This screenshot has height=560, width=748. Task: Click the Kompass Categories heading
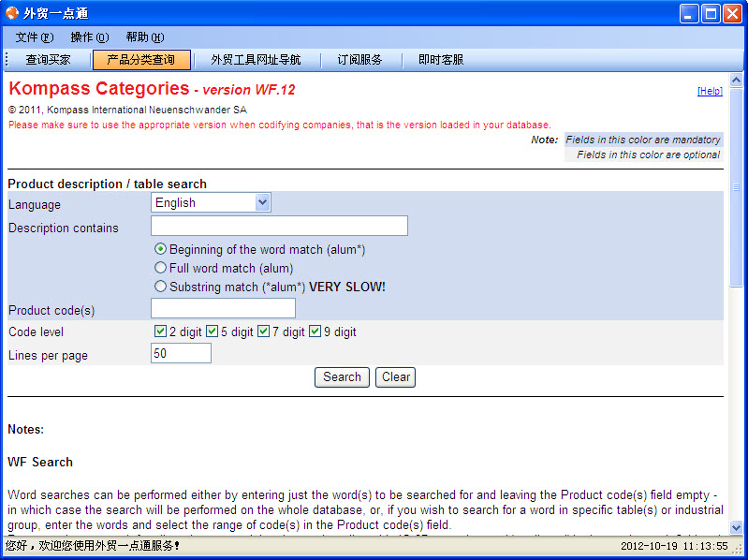tap(98, 88)
